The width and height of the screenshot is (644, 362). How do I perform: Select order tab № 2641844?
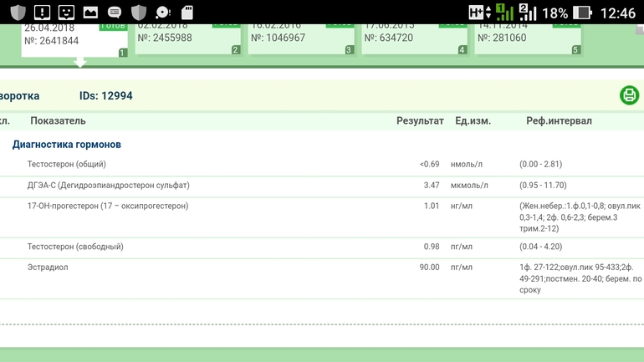click(x=74, y=38)
